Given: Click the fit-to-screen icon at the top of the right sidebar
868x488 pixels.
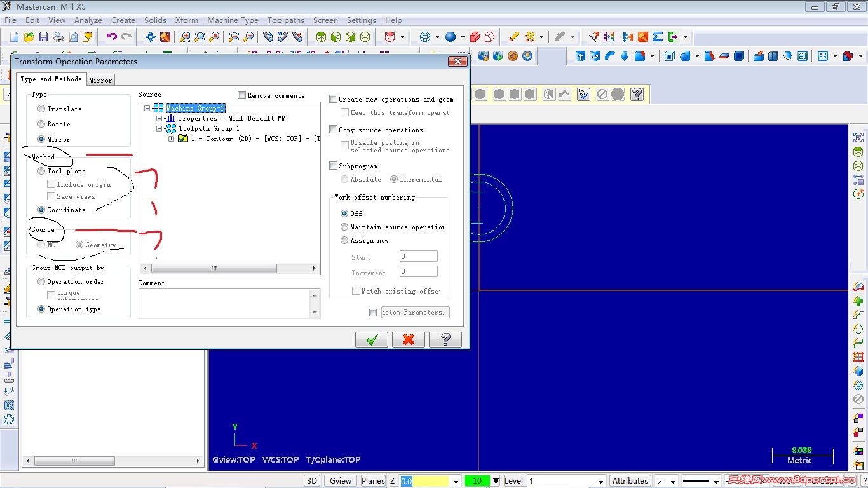Looking at the screenshot, I should click(x=858, y=137).
